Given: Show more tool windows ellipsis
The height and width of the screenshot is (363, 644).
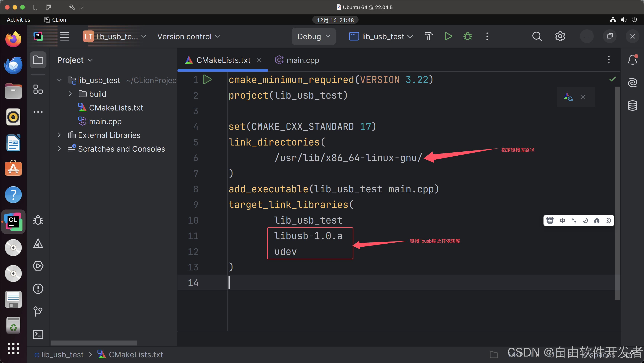Looking at the screenshot, I should click(38, 112).
